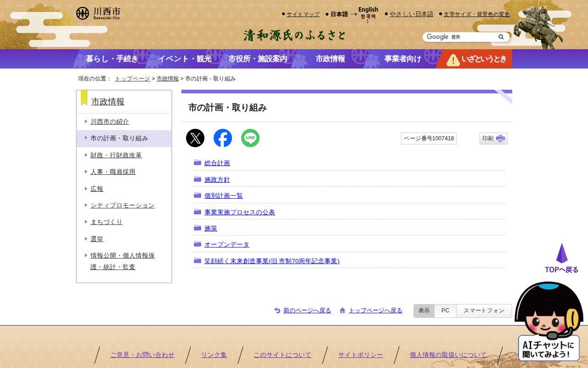This screenshot has height=368, width=588.
Task: Open the AIチャット character assistant
Action: point(548,322)
